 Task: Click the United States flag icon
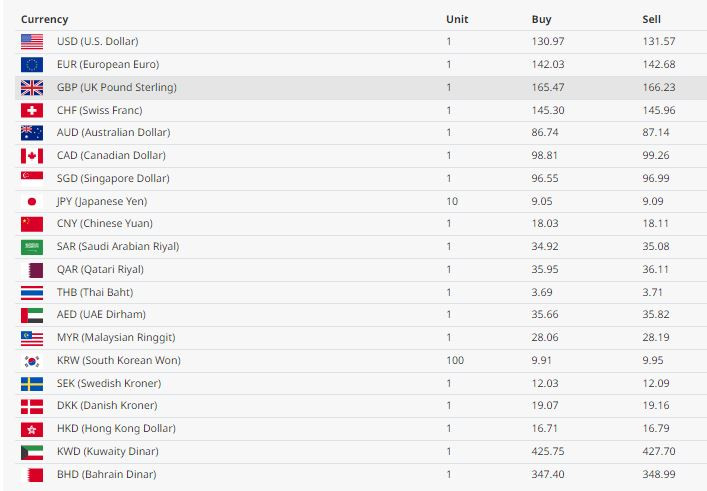pos(32,42)
